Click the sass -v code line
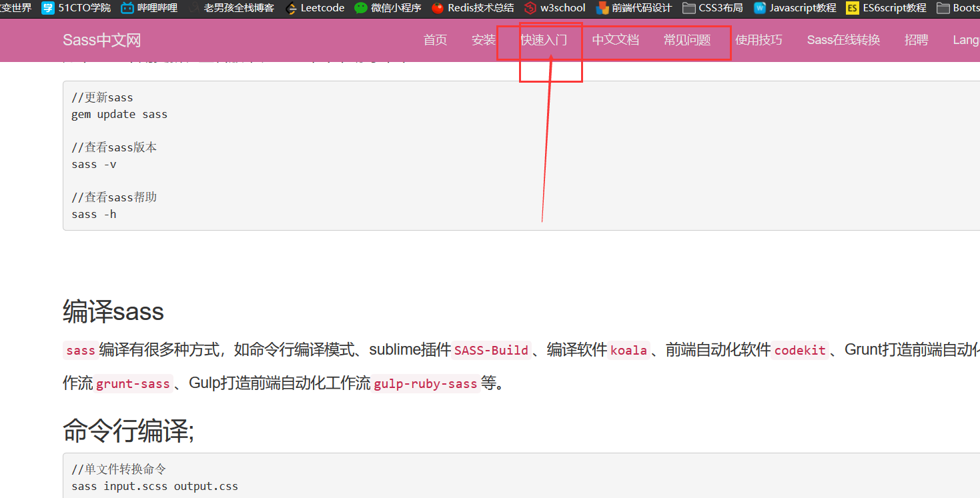 [x=94, y=164]
